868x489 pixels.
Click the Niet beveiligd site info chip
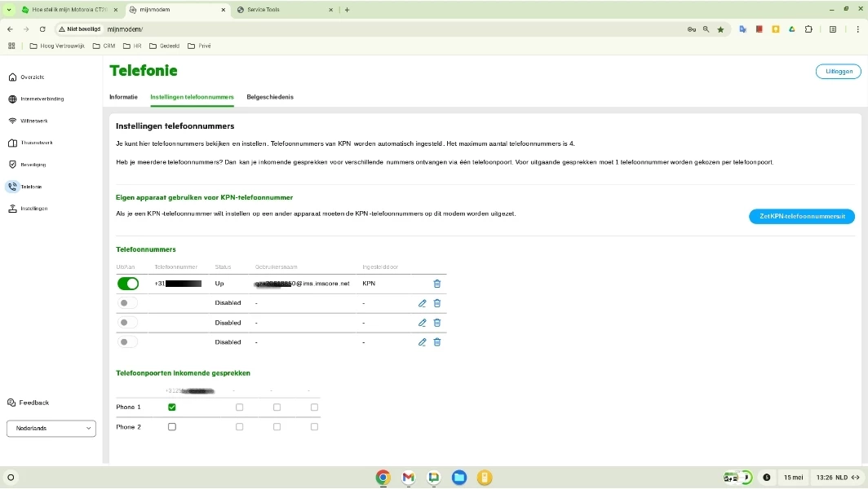80,29
